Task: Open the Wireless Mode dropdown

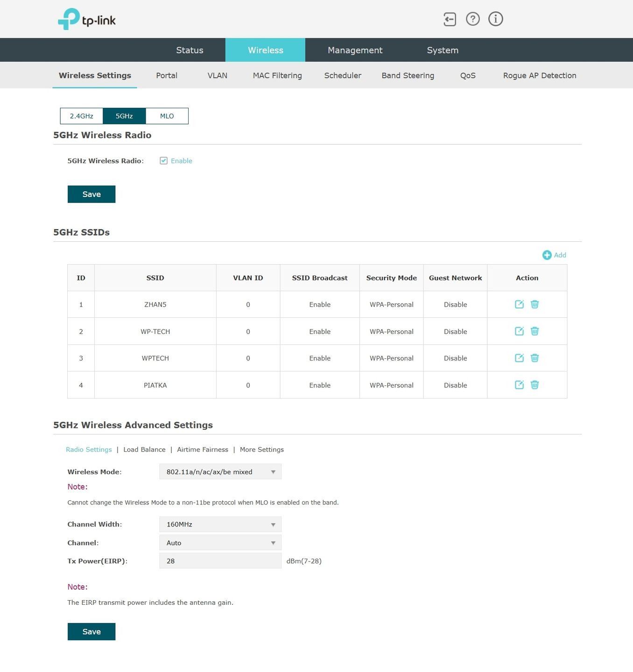Action: pyautogui.click(x=220, y=472)
